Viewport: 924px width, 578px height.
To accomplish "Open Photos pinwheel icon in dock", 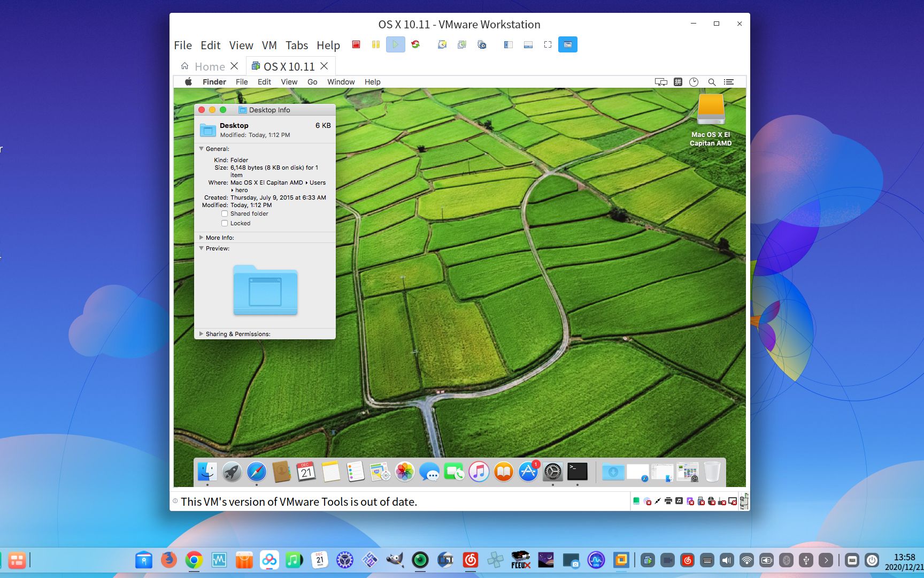I will (405, 471).
